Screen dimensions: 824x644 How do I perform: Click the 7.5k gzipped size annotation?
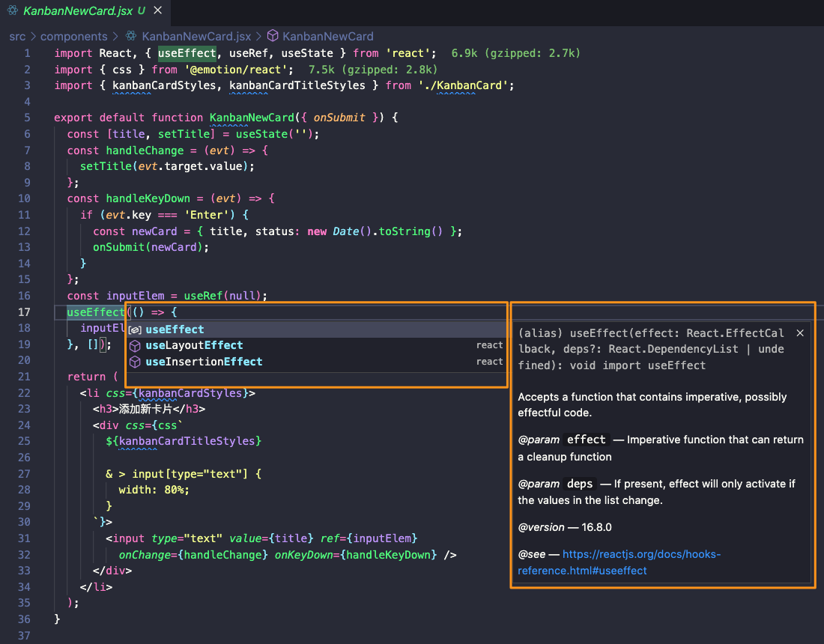[372, 70]
